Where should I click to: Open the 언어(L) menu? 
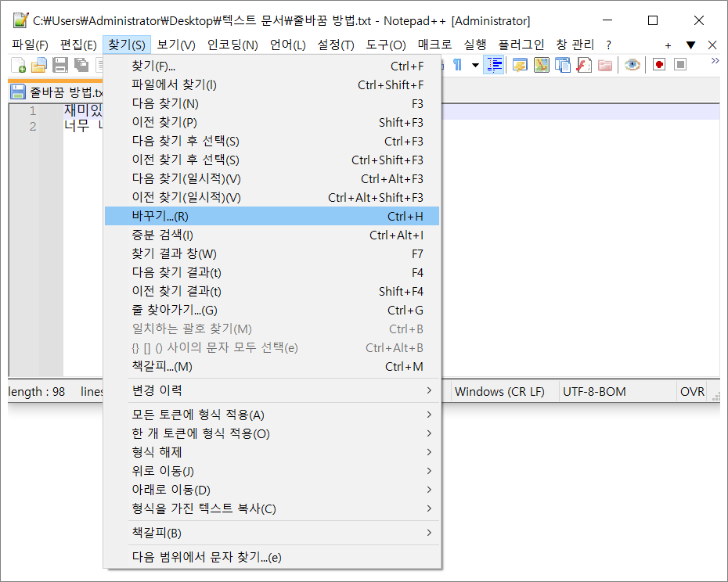pyautogui.click(x=288, y=45)
